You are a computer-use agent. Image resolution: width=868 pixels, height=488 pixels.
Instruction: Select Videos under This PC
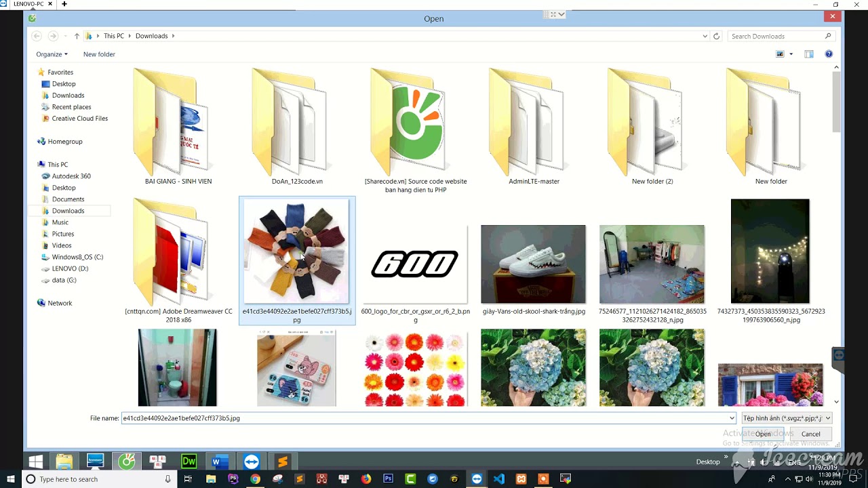coord(62,245)
